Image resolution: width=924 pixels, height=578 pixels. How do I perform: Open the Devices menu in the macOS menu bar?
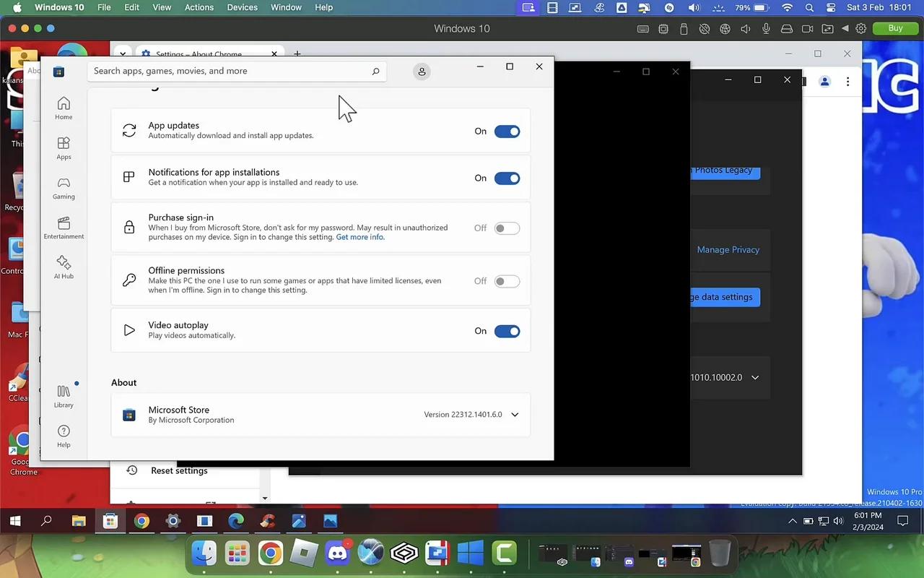click(x=242, y=7)
